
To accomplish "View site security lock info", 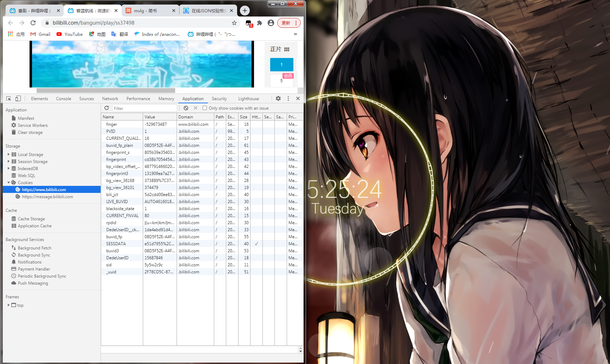I will coord(47,23).
